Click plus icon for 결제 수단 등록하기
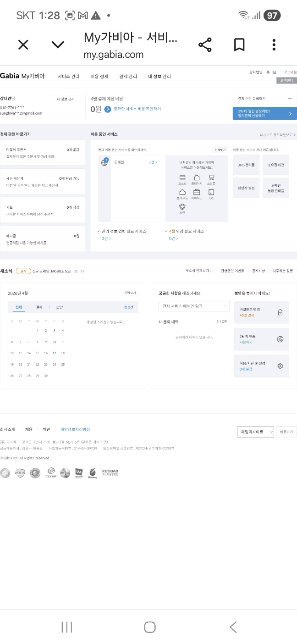The width and height of the screenshot is (297, 644). (290, 99)
